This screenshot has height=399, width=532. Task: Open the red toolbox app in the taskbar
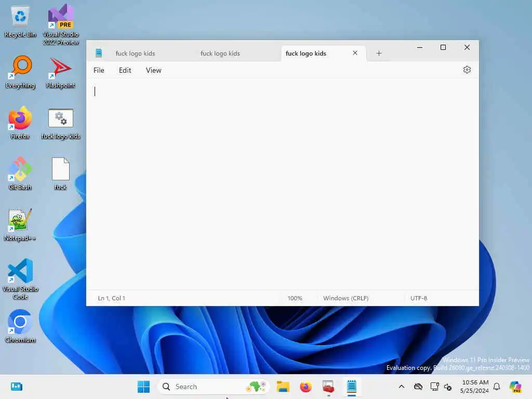tap(328, 387)
